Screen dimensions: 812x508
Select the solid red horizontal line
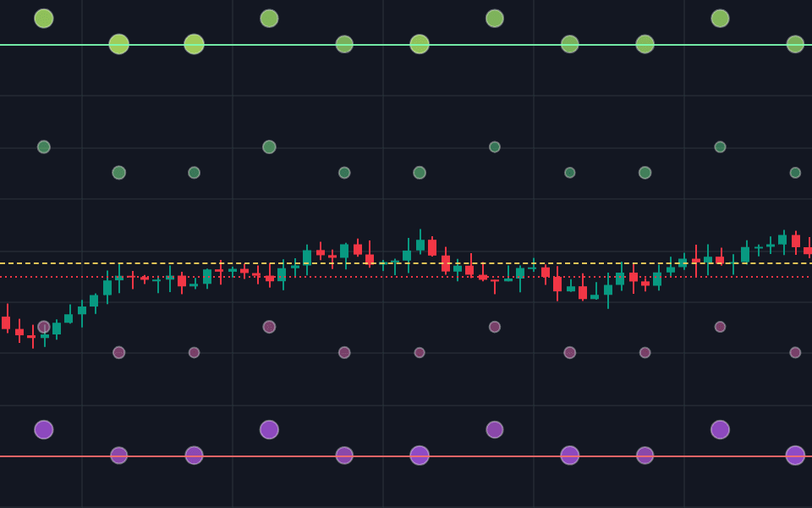[406, 456]
